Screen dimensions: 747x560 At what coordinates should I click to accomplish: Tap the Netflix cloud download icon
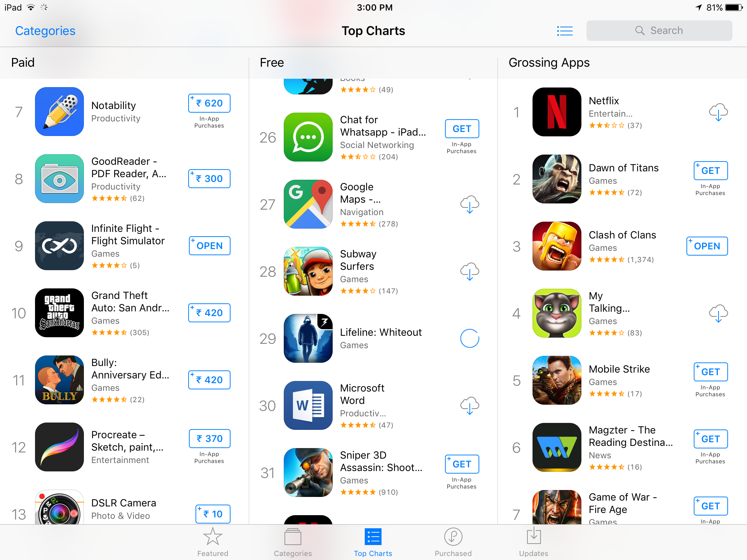718,112
